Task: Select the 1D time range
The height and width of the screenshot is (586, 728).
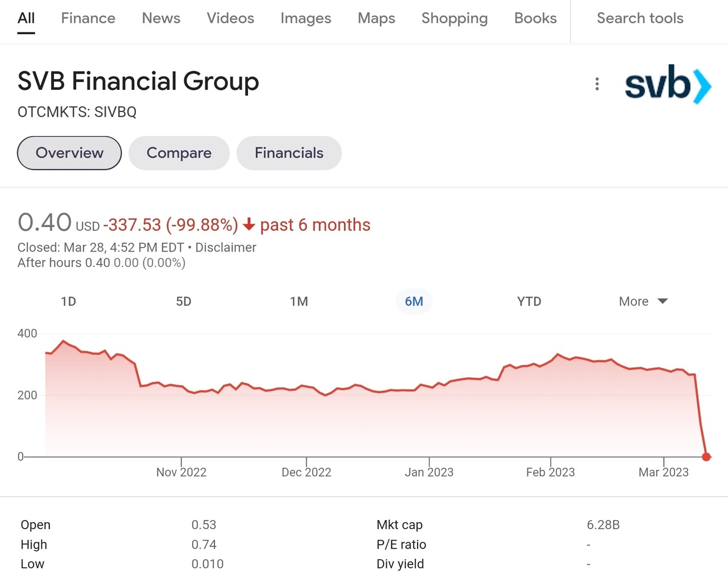Action: [68, 302]
